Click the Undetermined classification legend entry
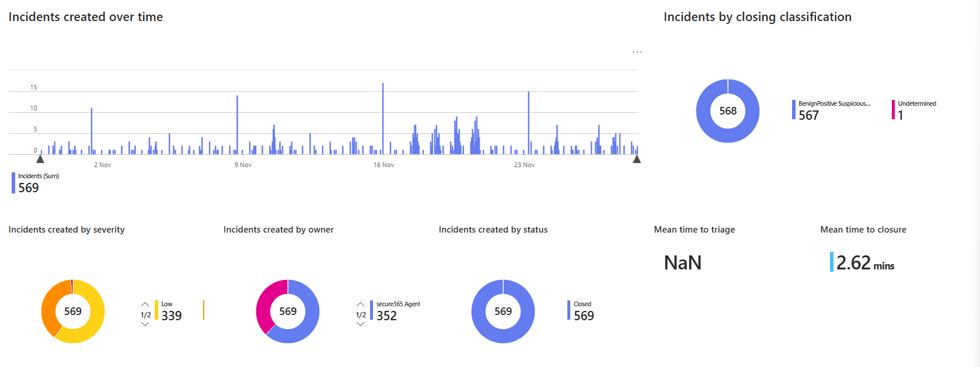Screen dimensions: 980x367 pos(915,110)
